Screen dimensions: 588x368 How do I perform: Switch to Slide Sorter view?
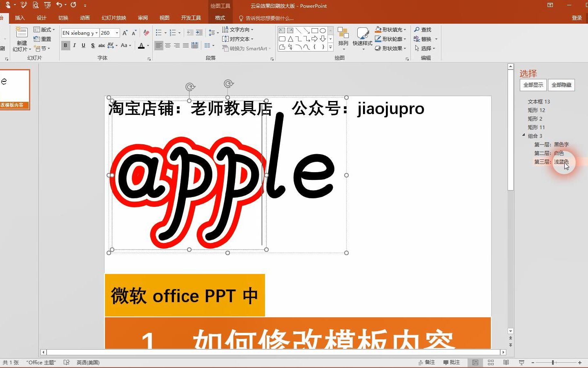[491, 362]
